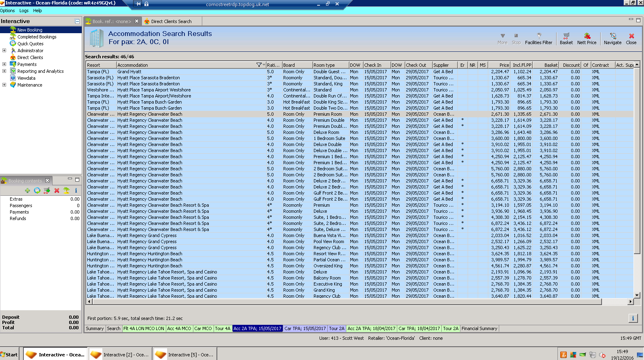Open the Flt 4A LON MCO LON tab
Image resolution: width=644 pixels, height=360 pixels.
pos(144,328)
